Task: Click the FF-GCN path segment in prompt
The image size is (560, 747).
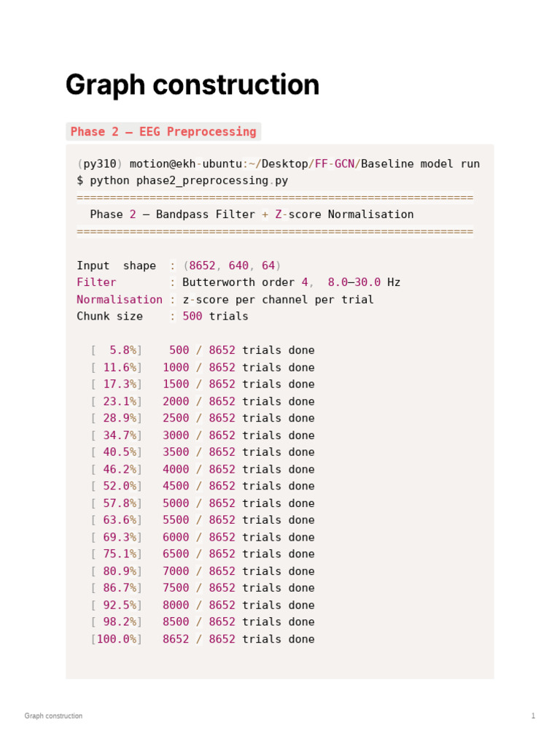Action: [335, 163]
